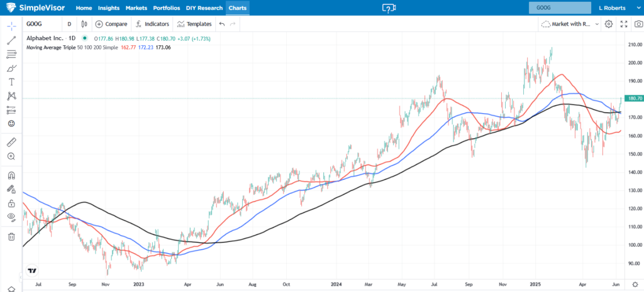Open the Indicators button
This screenshot has width=644, height=292.
coord(152,24)
